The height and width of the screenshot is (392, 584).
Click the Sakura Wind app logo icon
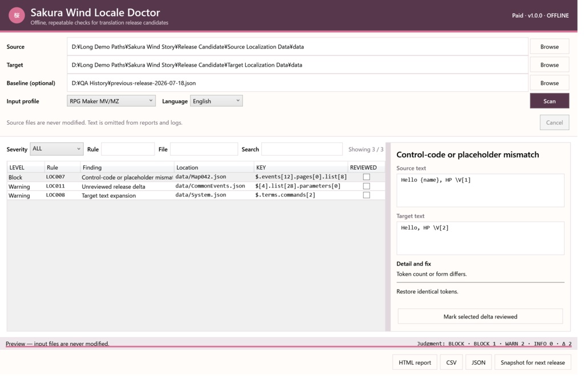tap(17, 15)
